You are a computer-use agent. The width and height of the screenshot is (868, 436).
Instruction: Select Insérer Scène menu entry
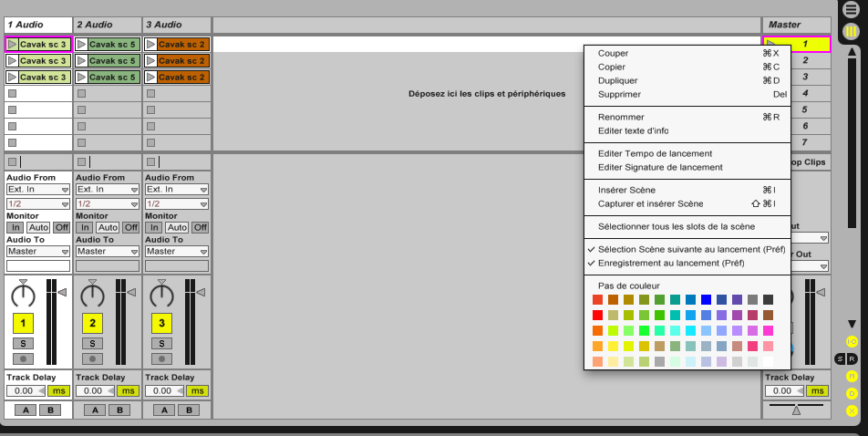coord(626,190)
